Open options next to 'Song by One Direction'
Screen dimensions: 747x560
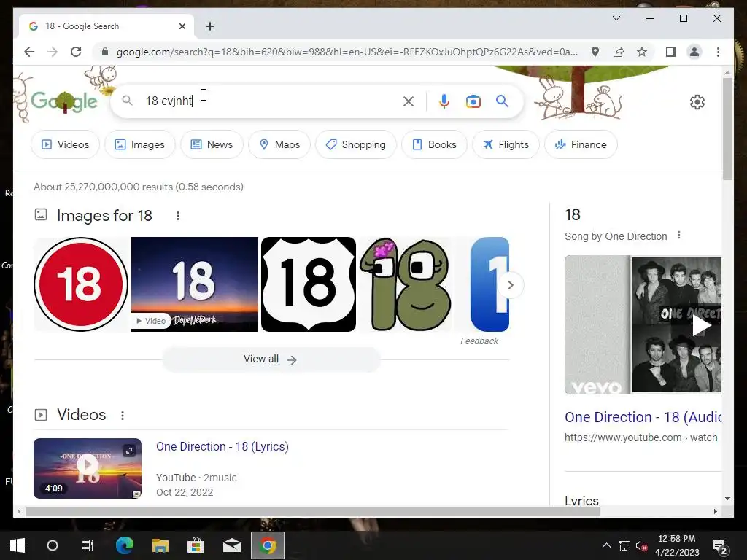pyautogui.click(x=679, y=236)
